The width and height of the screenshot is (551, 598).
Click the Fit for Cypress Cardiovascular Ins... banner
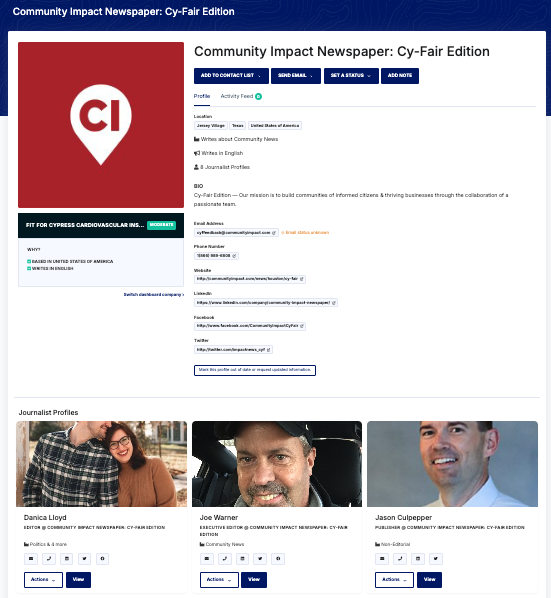pyautogui.click(x=101, y=225)
